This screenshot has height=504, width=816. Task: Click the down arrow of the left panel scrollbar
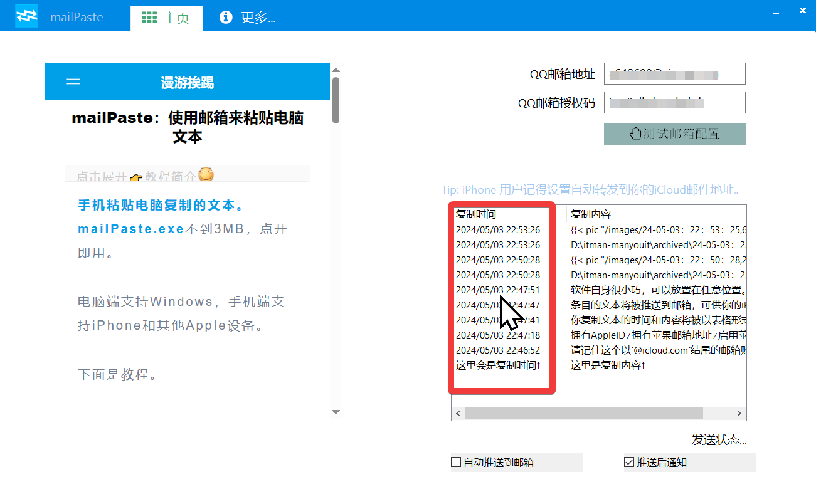point(336,412)
